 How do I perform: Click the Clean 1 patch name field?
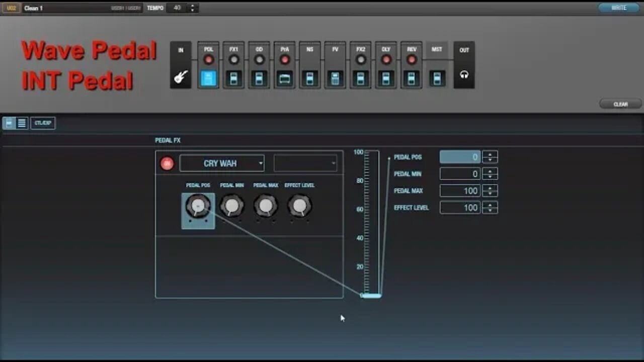tap(83, 8)
